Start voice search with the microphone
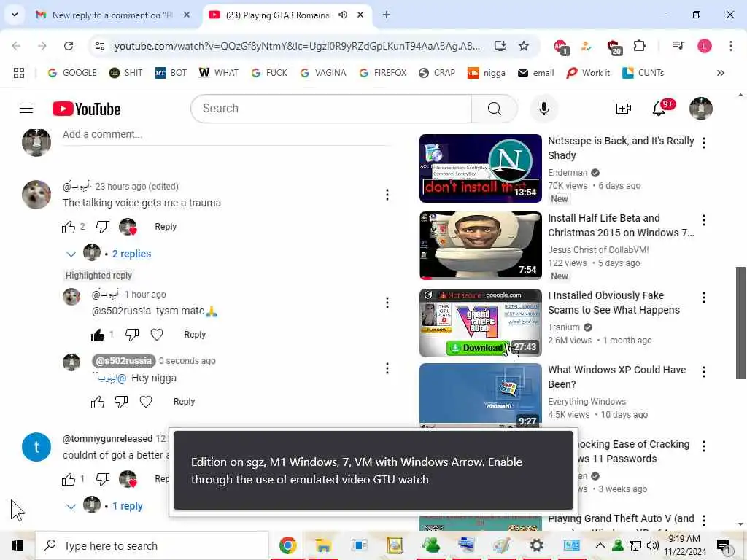 (x=543, y=109)
